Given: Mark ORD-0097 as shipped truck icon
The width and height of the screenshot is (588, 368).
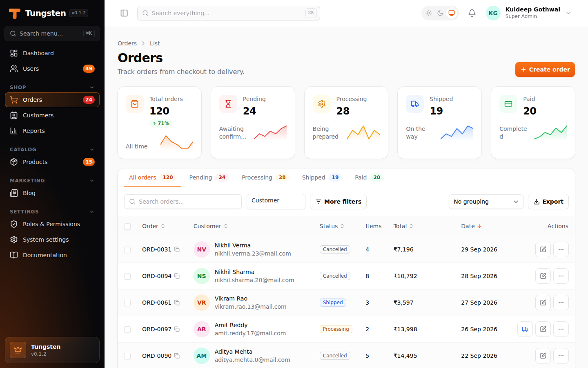Looking at the screenshot, I should coord(525,329).
